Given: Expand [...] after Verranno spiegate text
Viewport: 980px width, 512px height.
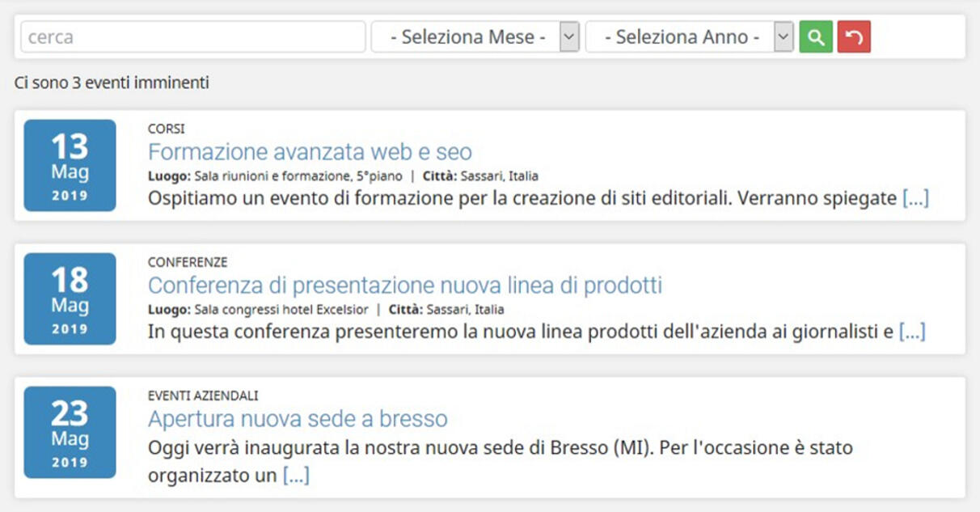Looking at the screenshot, I should (x=915, y=198).
